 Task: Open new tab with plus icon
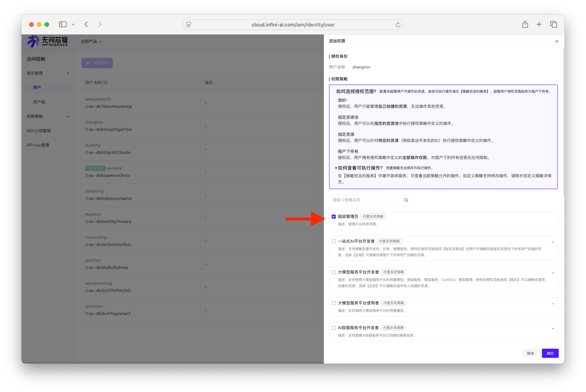click(539, 25)
